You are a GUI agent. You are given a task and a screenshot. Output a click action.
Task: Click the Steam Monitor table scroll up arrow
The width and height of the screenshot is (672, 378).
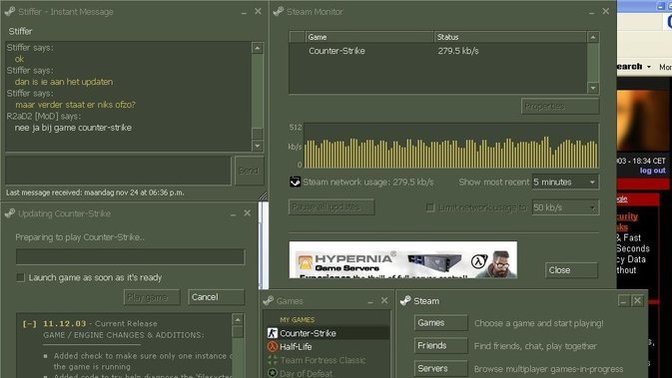593,37
